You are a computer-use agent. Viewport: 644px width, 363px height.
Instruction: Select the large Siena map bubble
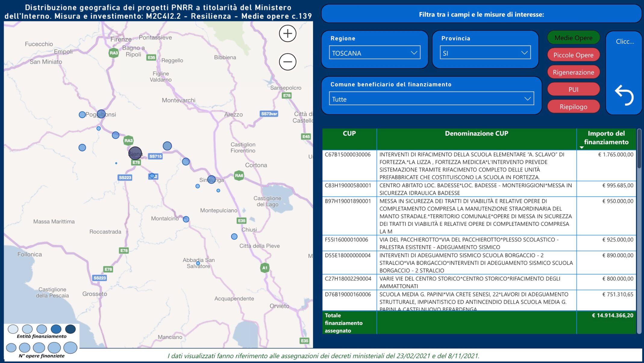tap(135, 154)
